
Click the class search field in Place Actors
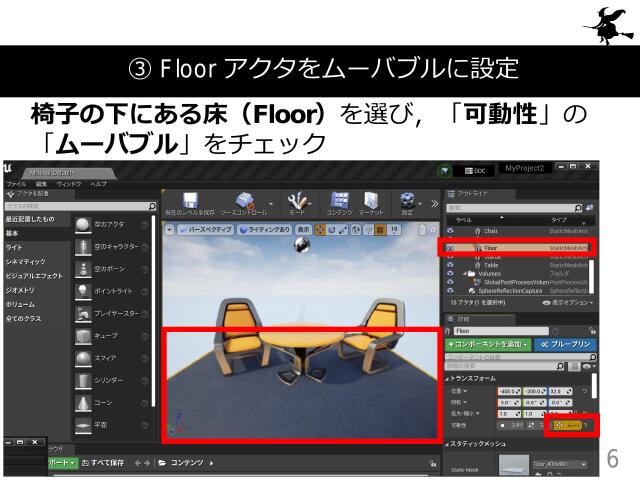point(75,205)
